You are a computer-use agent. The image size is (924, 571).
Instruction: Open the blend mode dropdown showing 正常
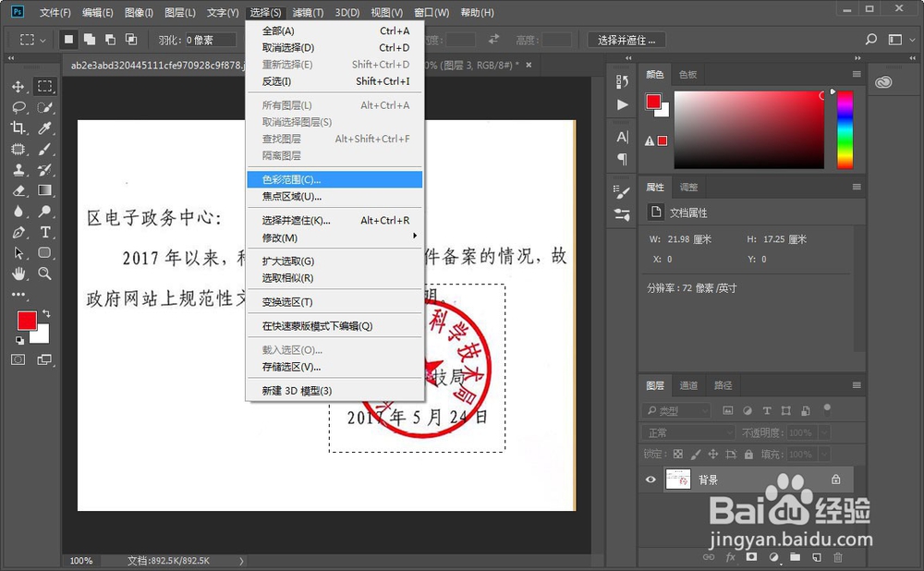688,432
